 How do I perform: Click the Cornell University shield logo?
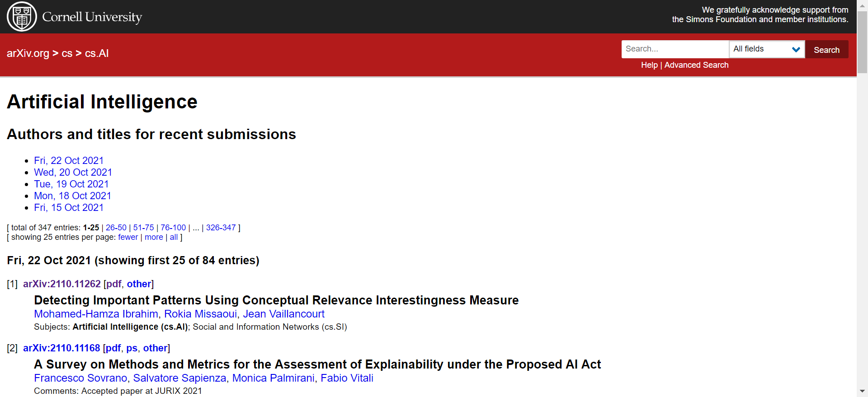21,16
